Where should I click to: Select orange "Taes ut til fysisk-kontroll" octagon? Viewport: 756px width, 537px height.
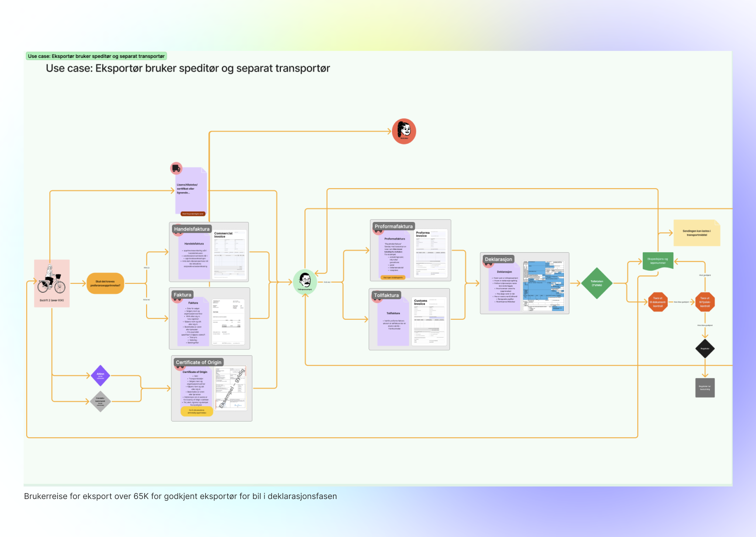tap(705, 302)
